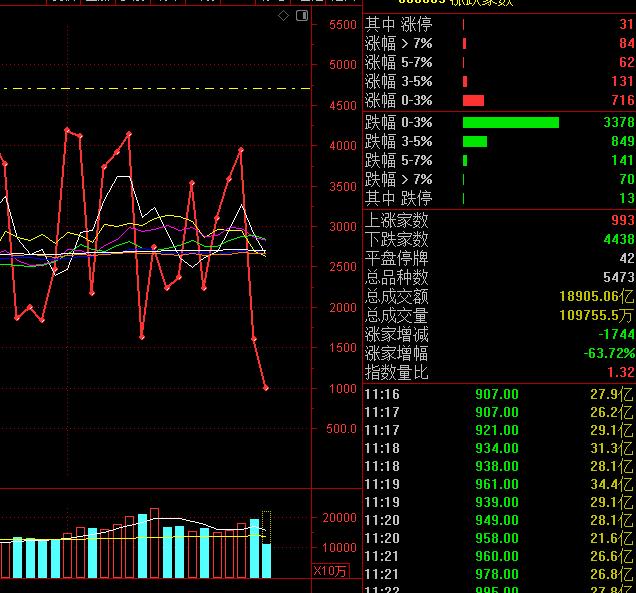This screenshot has width=636, height=593.
Task: Select the 跌幅 0-3% row
Action: tap(500, 122)
